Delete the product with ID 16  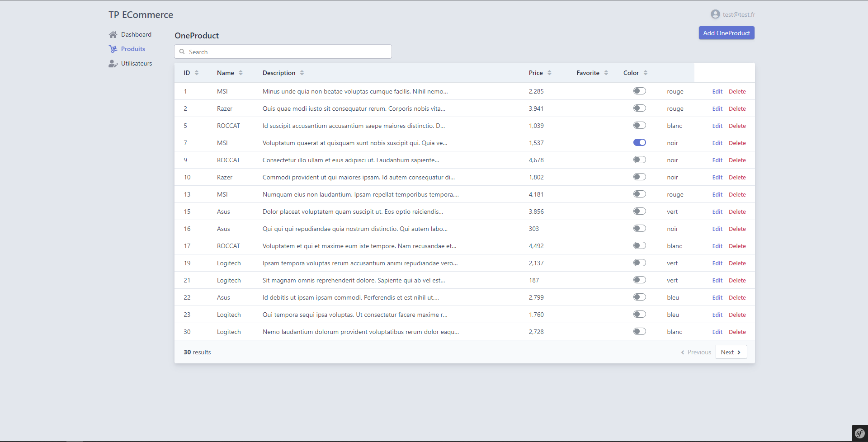tap(737, 229)
